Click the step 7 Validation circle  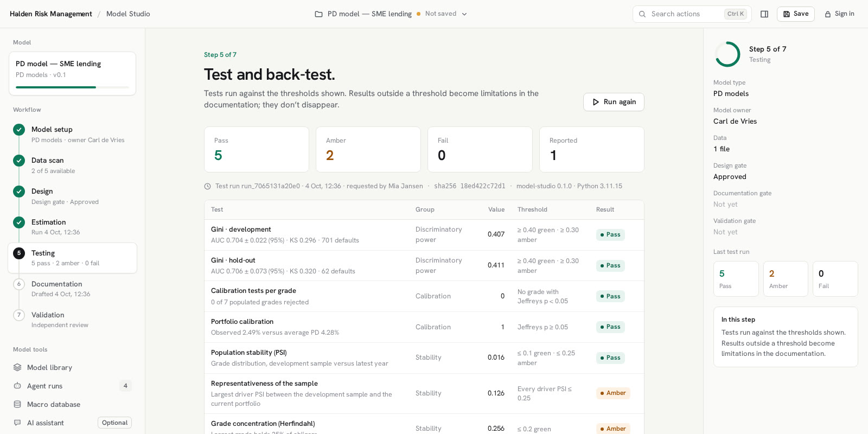click(19, 315)
